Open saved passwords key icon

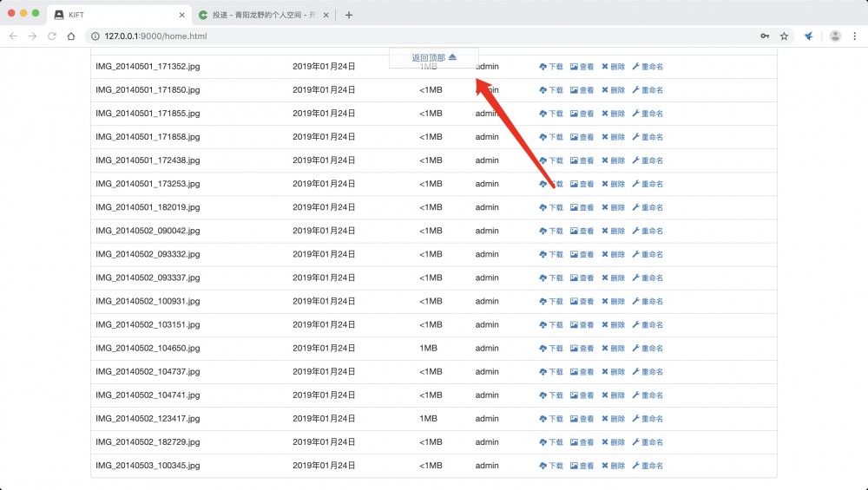(765, 36)
